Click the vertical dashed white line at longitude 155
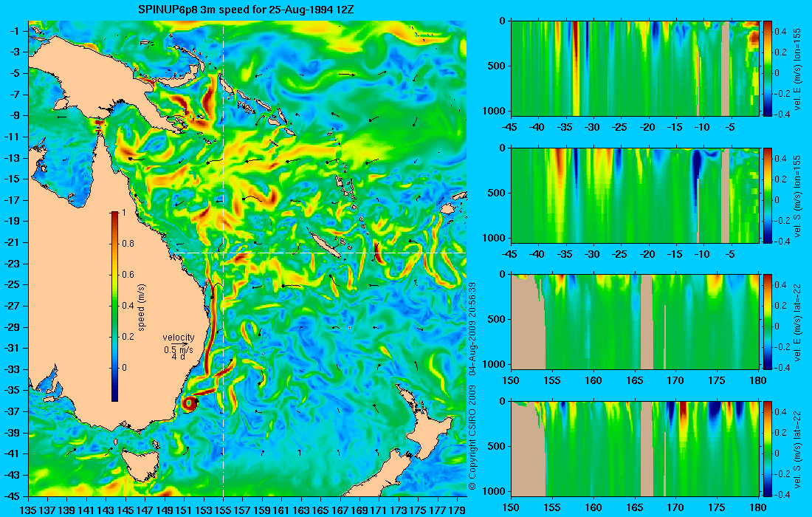Image resolution: width=812 pixels, height=517 pixels. (223, 258)
